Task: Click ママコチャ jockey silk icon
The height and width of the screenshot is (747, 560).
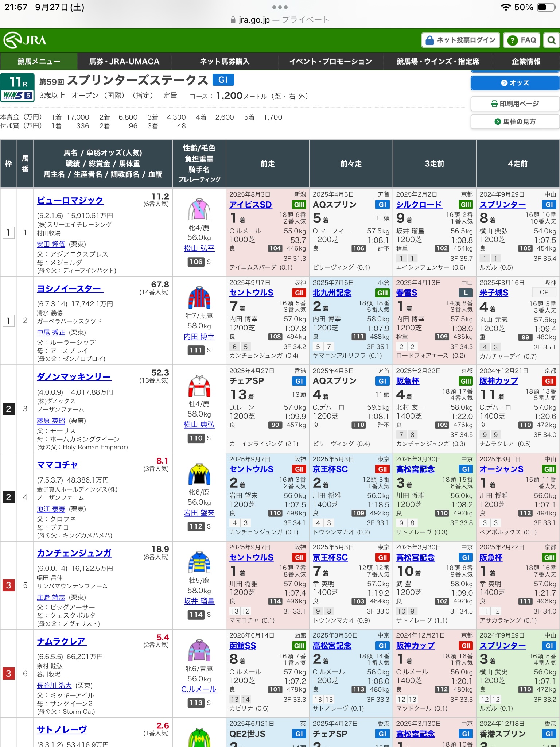Action: pyautogui.click(x=199, y=474)
